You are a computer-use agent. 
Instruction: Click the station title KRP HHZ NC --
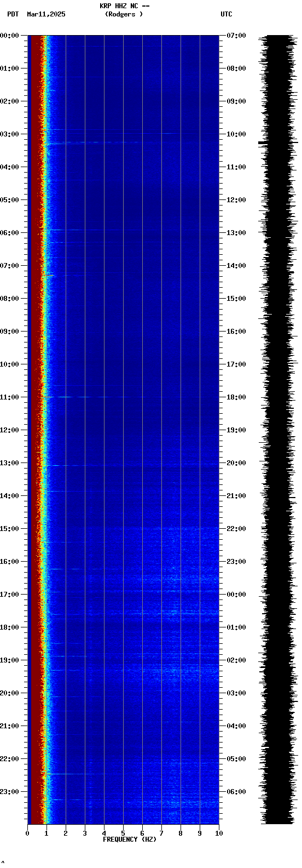[x=124, y=6]
